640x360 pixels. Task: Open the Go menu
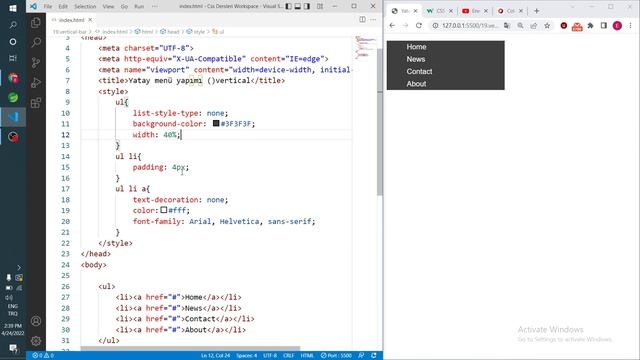(x=124, y=7)
